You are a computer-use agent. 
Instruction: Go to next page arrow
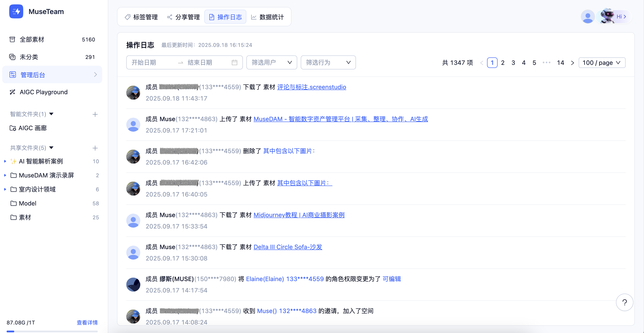572,63
